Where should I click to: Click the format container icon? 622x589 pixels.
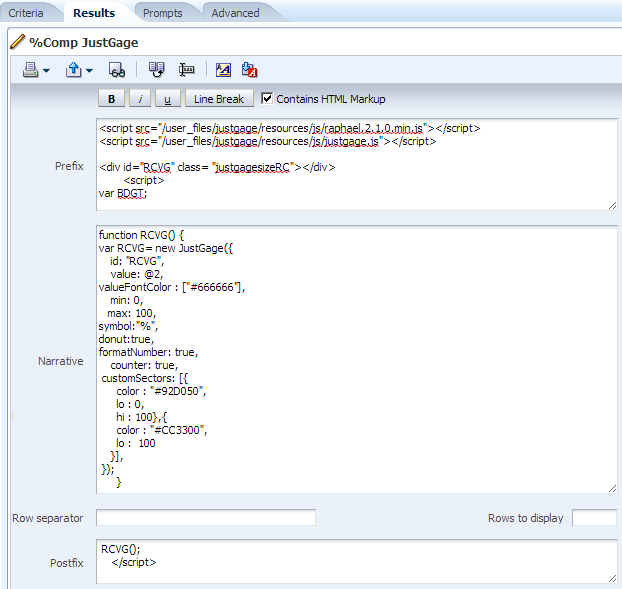(x=223, y=70)
